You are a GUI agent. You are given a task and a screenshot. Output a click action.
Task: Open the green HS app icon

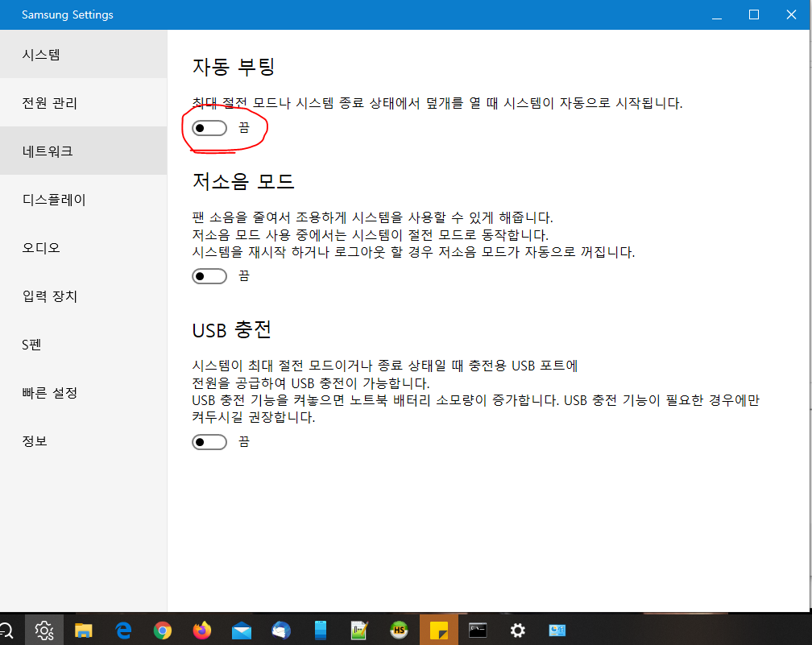[399, 630]
